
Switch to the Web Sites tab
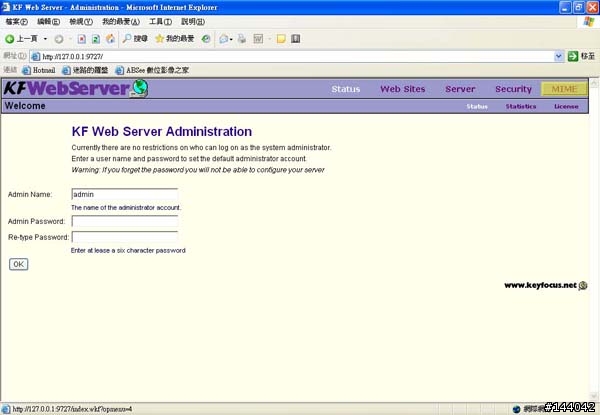403,89
